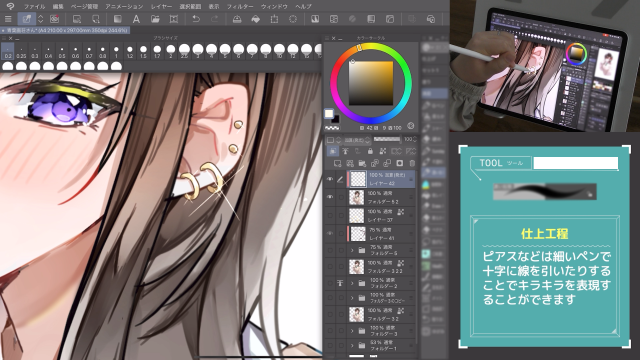Click the delete layer trash icon

(412, 163)
